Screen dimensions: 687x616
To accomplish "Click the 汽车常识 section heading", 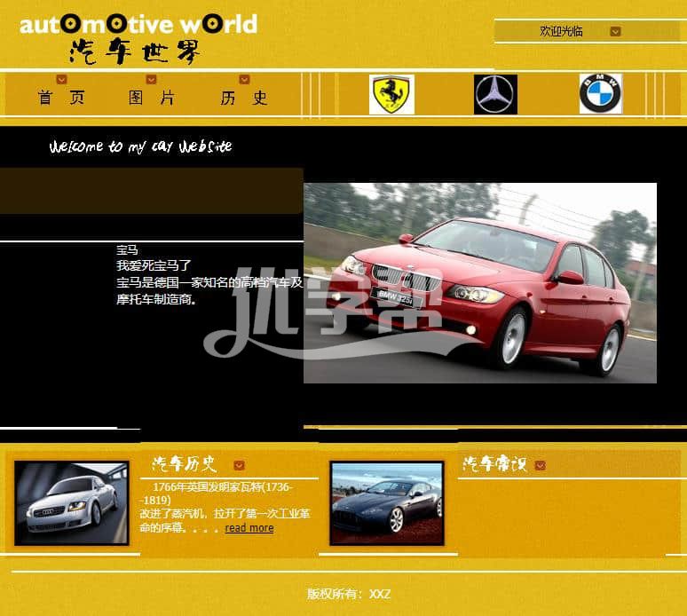I will (494, 464).
